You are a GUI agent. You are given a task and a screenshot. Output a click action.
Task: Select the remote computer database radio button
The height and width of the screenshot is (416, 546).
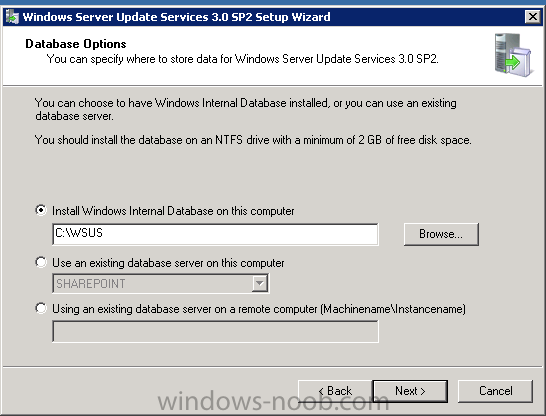pyautogui.click(x=41, y=308)
